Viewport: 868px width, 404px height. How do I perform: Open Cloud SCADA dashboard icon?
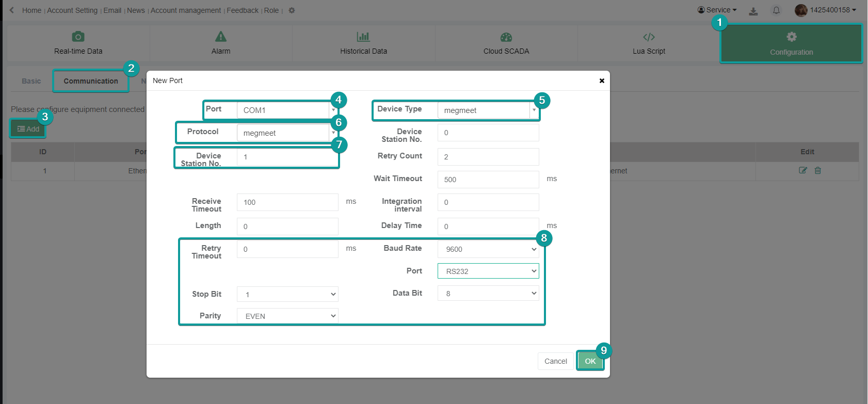tap(506, 37)
